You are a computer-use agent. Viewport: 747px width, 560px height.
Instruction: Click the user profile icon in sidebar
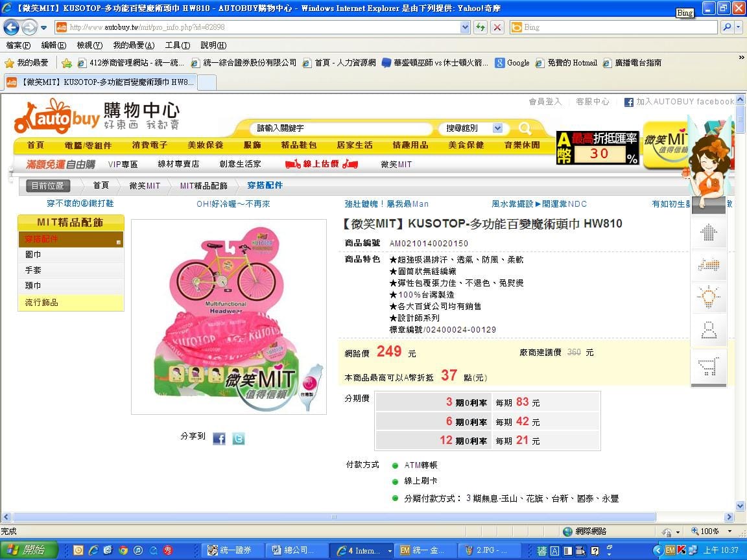(708, 331)
